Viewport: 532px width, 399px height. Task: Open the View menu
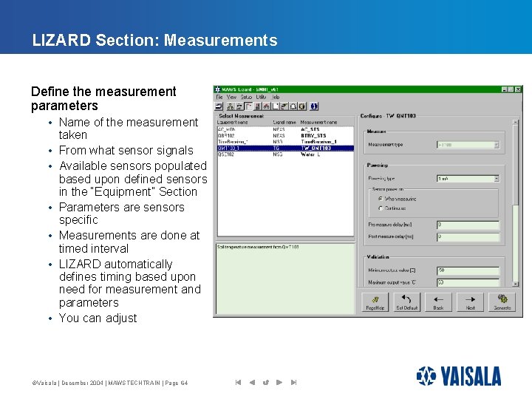tap(231, 97)
